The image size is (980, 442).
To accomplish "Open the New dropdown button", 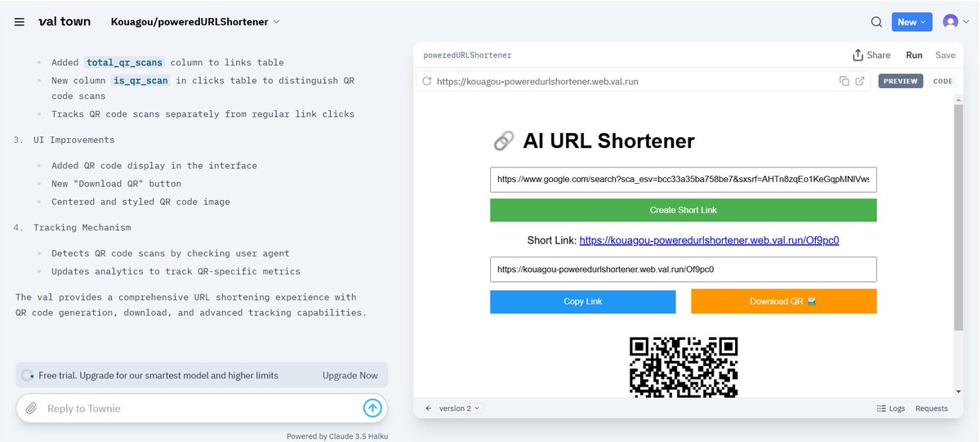I will tap(912, 22).
